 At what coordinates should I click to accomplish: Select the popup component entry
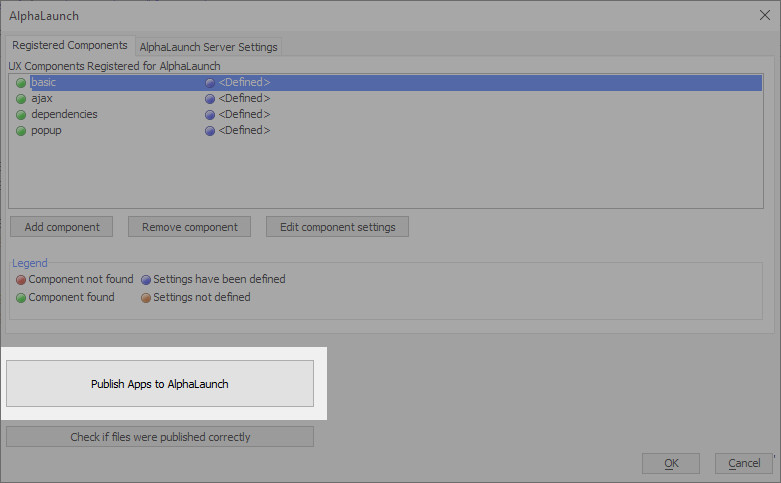(x=386, y=130)
